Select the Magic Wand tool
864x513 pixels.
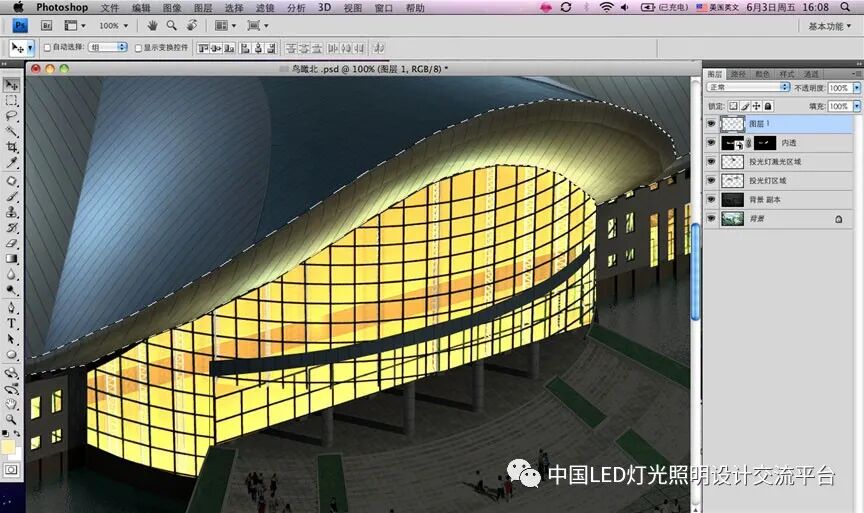pyautogui.click(x=11, y=132)
